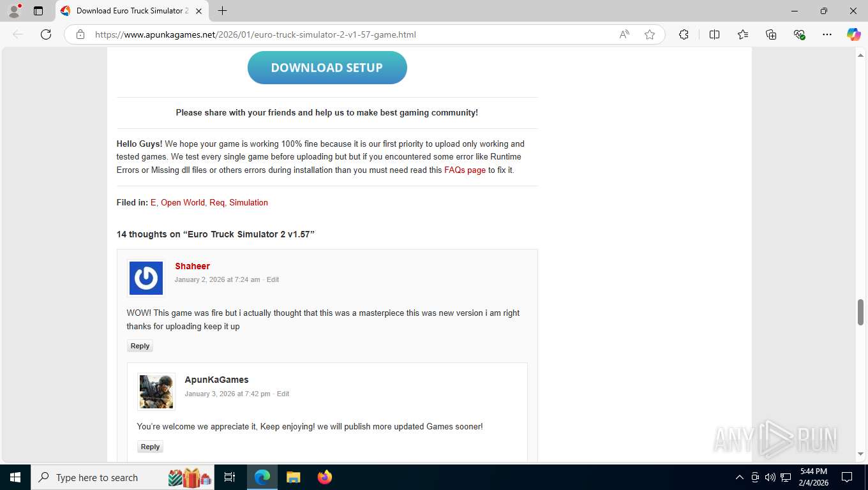Open the notification center

coord(847,477)
